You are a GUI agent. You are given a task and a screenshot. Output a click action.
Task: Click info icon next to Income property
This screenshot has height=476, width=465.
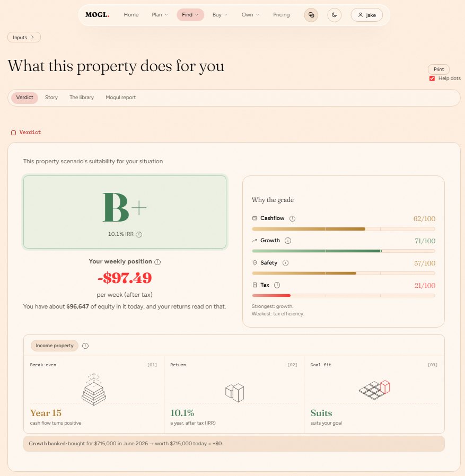coord(85,346)
